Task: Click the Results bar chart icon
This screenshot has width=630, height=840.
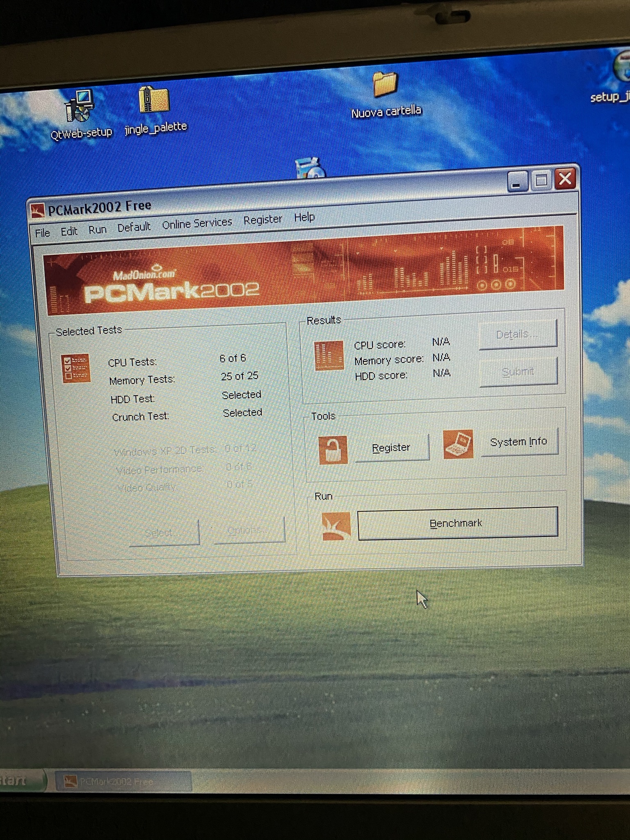Action: tap(329, 355)
